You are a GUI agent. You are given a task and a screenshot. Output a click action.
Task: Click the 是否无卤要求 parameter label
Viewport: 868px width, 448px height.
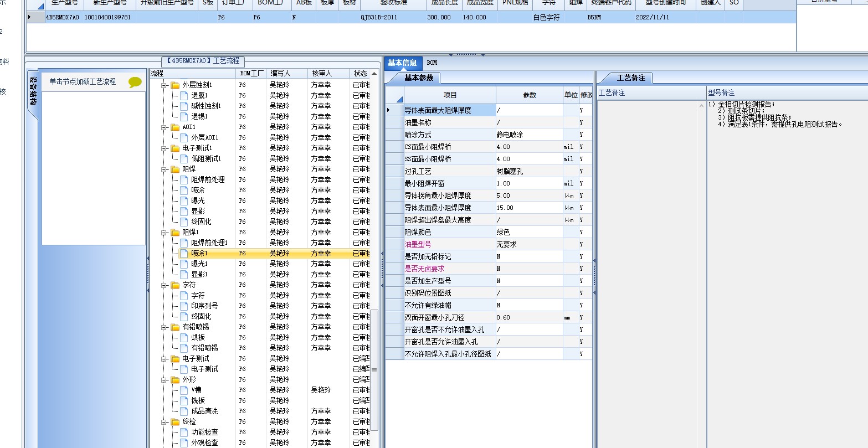[424, 269]
